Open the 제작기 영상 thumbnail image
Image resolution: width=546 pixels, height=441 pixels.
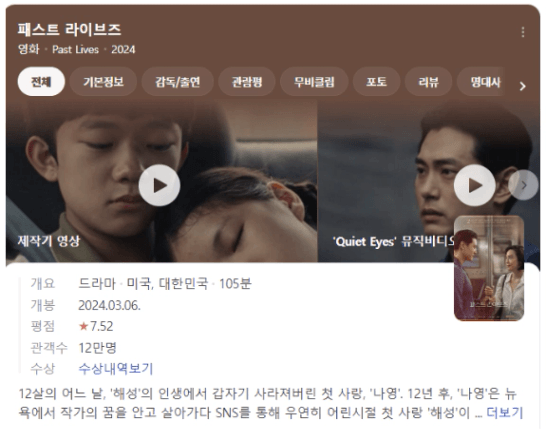[162, 181]
